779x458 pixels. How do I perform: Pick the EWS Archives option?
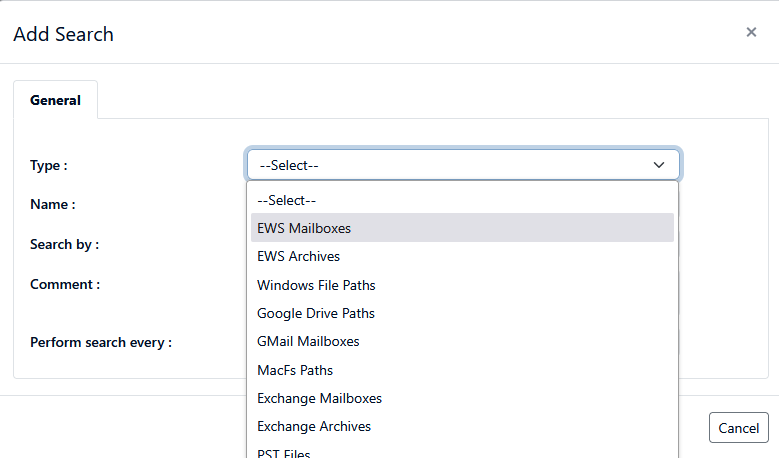298,256
